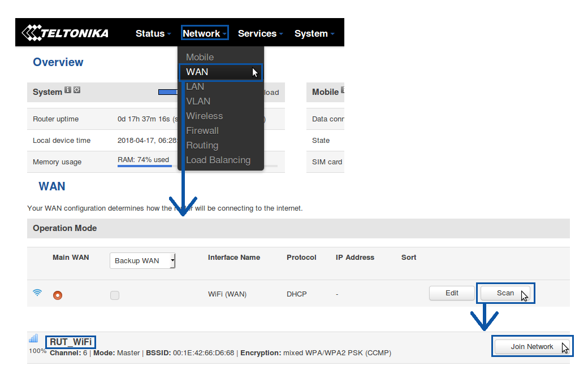Choose Wireless in the Network dropdown
Image resolution: width=588 pixels, height=379 pixels.
click(x=205, y=116)
